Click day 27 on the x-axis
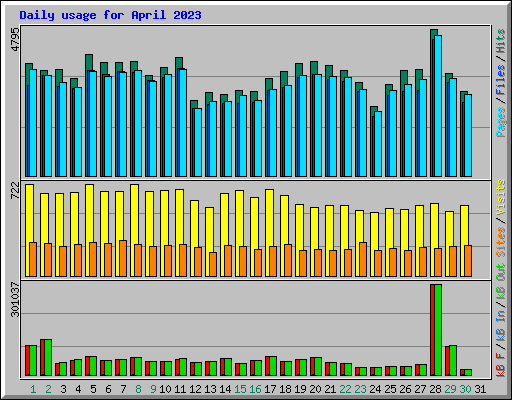 coord(420,389)
